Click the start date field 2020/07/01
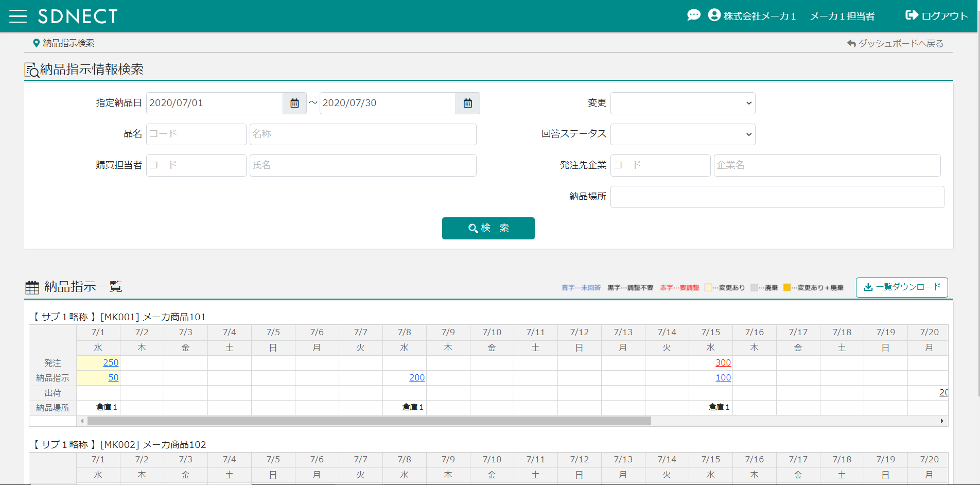 215,103
